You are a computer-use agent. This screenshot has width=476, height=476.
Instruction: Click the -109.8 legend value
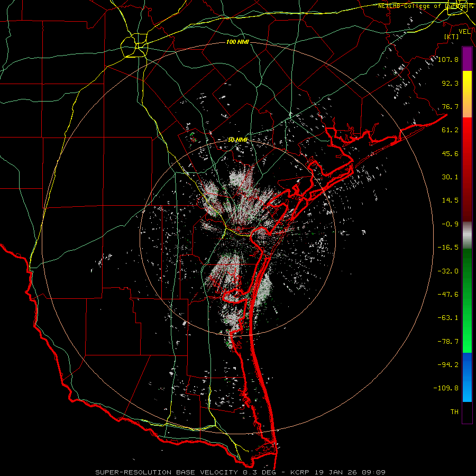446,388
